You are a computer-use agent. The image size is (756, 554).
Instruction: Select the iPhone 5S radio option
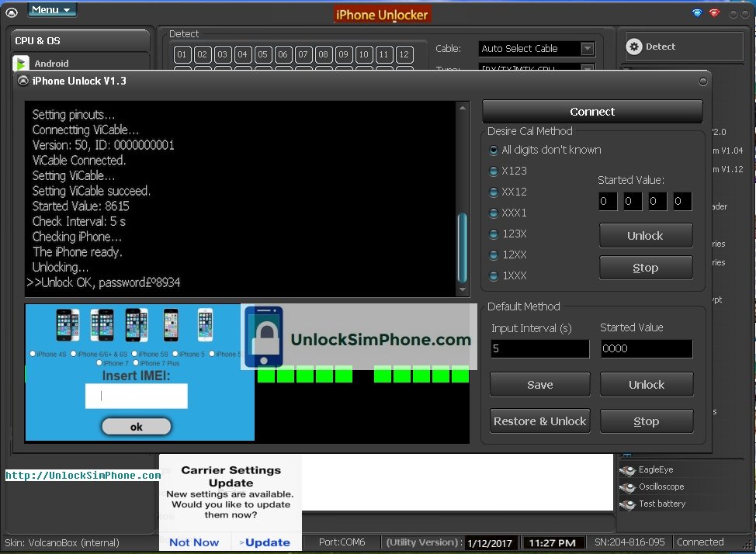(134, 354)
